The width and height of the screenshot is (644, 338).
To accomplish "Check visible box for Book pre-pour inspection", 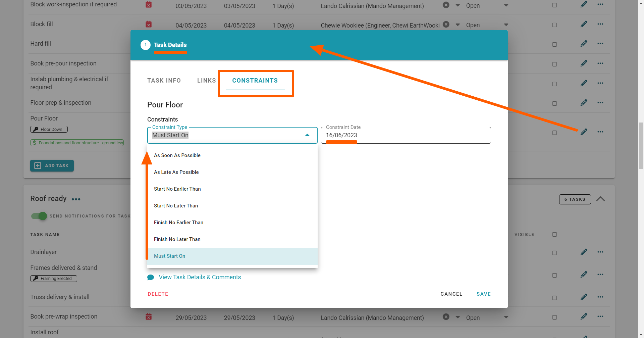I will click(x=554, y=64).
